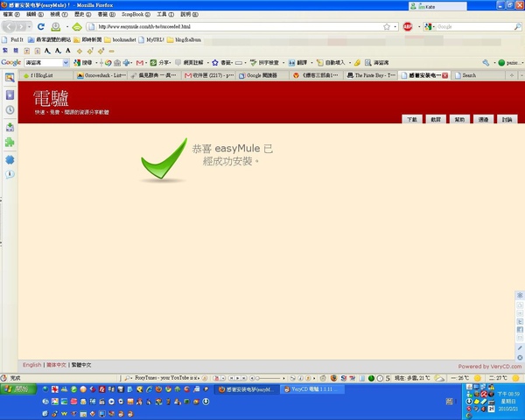This screenshot has height=420, width=525.
Task: Open the sidebar green puzzle add-ons icon
Action: coord(10,143)
